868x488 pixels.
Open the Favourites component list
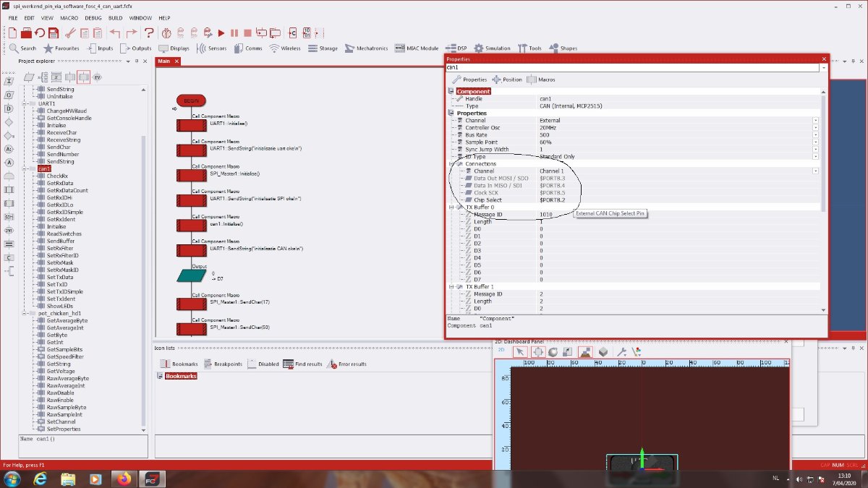click(61, 48)
